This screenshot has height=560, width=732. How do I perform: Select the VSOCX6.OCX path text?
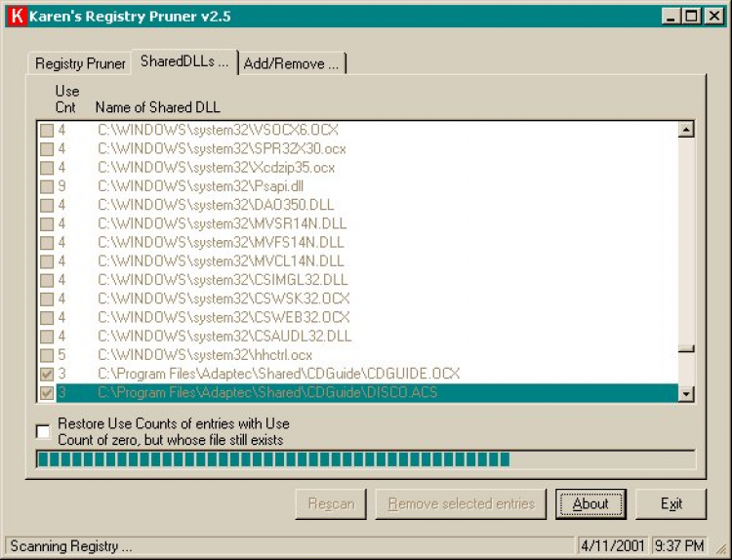[x=218, y=130]
